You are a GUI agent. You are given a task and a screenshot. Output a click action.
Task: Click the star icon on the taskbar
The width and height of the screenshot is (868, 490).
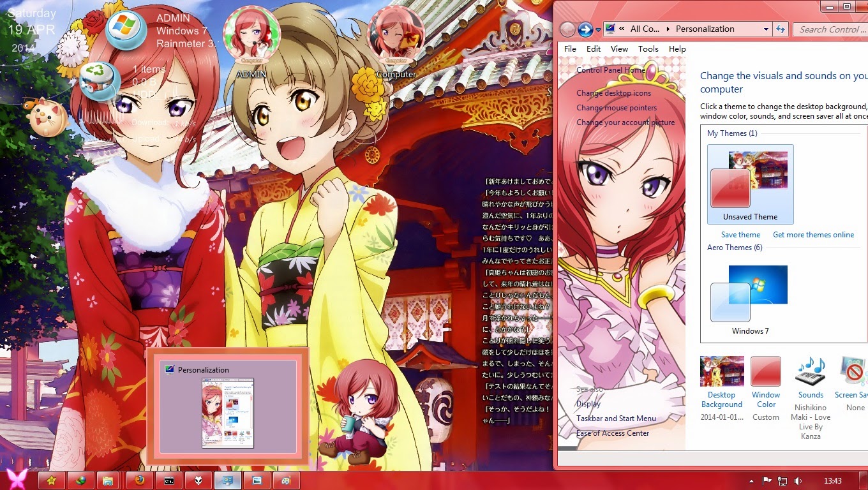pos(52,480)
